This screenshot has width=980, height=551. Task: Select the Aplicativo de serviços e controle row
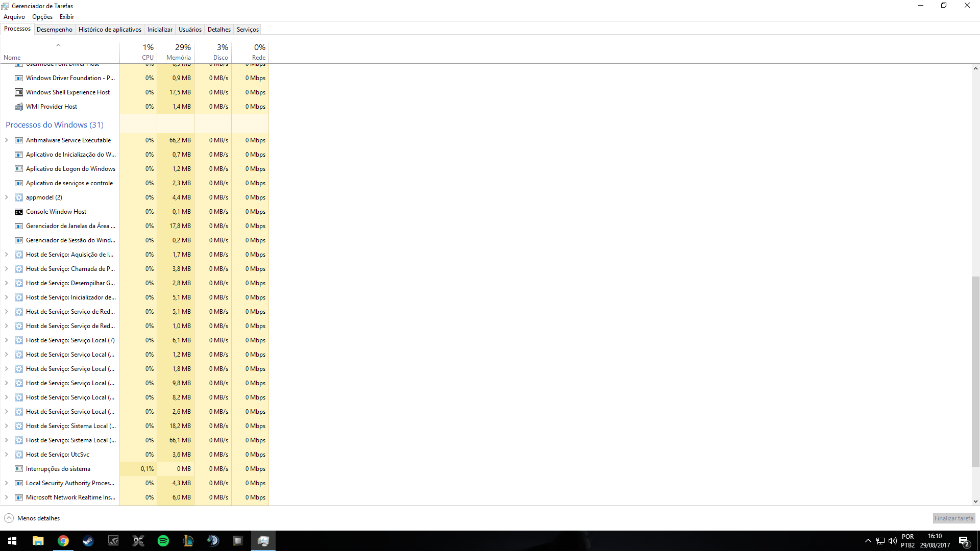tap(134, 183)
